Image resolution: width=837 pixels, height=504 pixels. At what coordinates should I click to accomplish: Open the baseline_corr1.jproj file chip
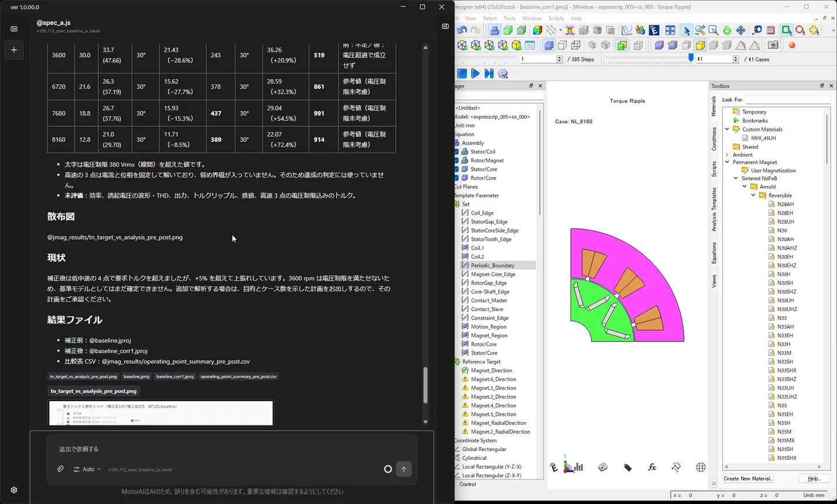click(x=175, y=377)
